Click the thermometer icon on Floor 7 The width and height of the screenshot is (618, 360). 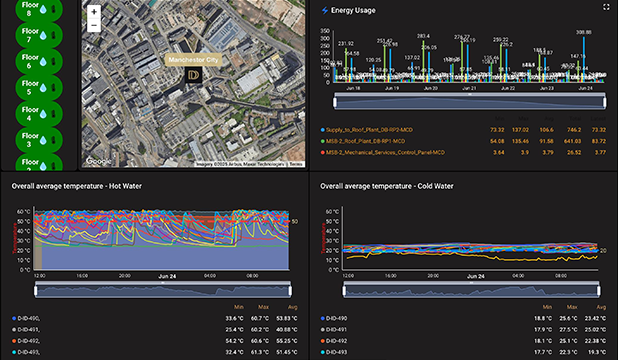pos(54,35)
